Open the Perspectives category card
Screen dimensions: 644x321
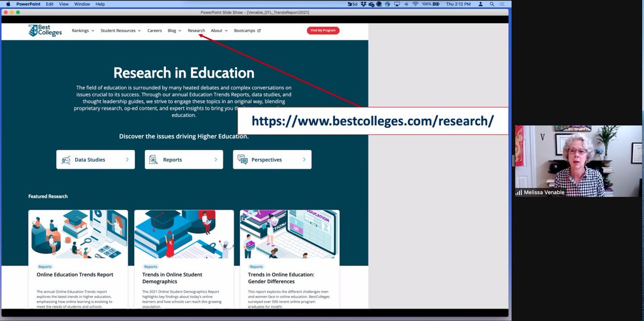pos(272,159)
